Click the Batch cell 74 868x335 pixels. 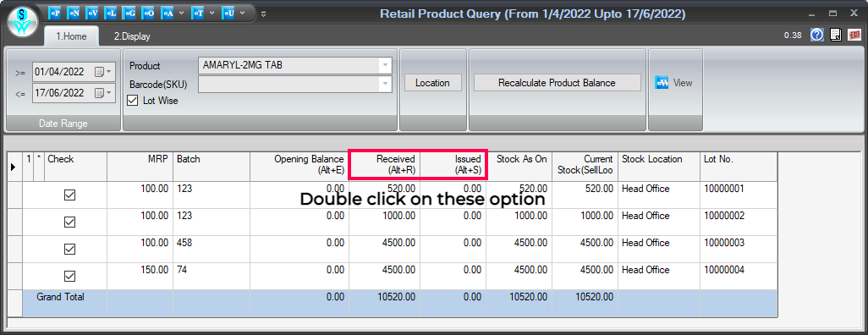[x=212, y=277]
